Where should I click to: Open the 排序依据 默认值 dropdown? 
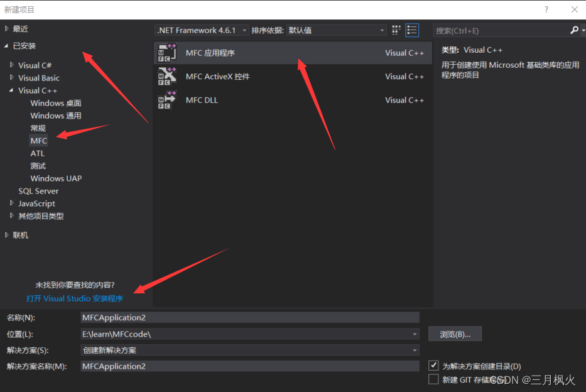337,30
